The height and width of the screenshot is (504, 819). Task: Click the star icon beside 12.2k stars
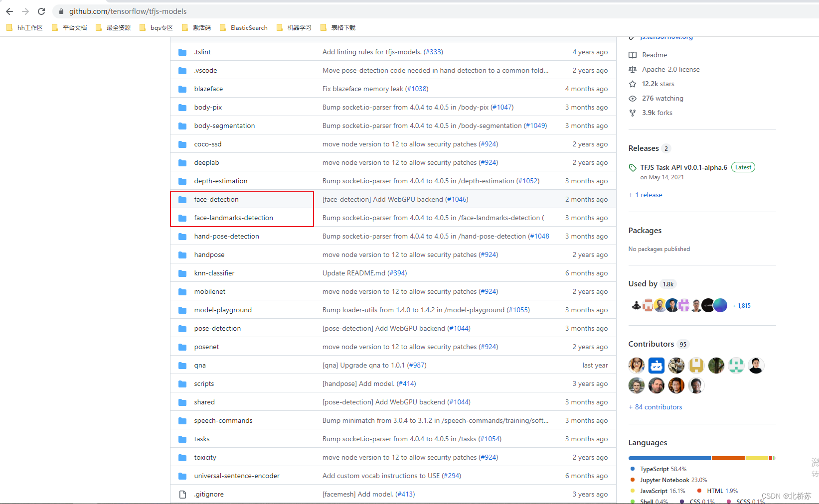point(633,84)
